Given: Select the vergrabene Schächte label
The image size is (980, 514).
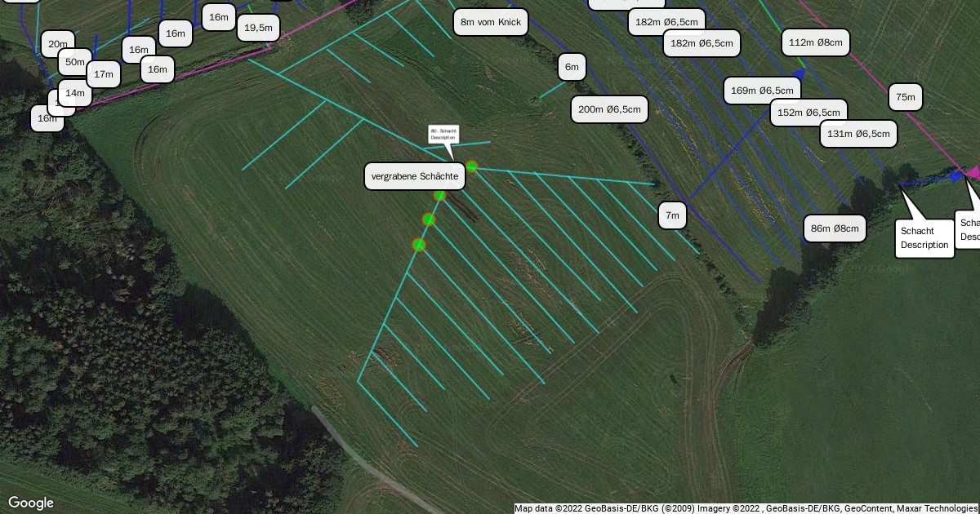Looking at the screenshot, I should 414,176.
